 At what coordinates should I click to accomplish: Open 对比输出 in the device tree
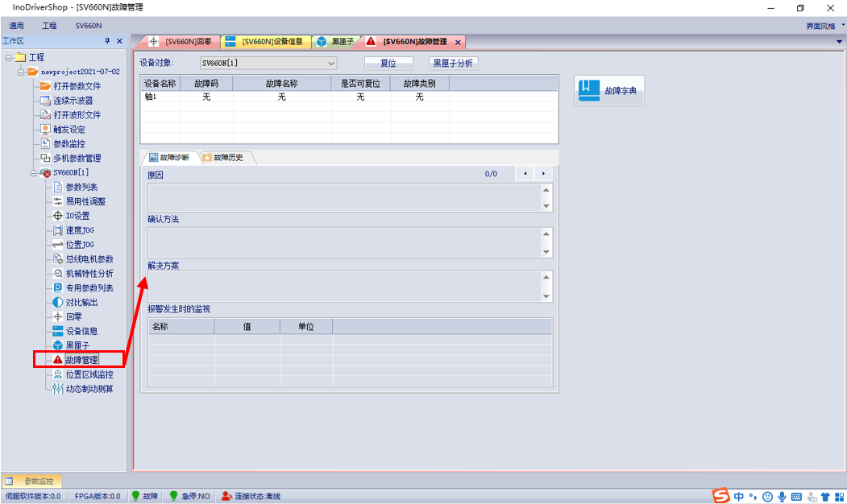tap(81, 303)
